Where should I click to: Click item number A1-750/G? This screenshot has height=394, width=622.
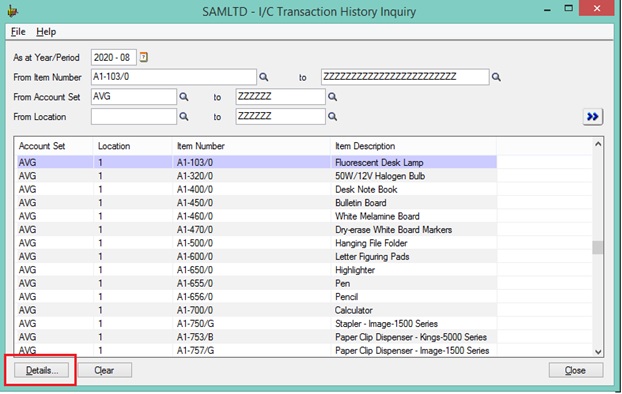point(195,324)
